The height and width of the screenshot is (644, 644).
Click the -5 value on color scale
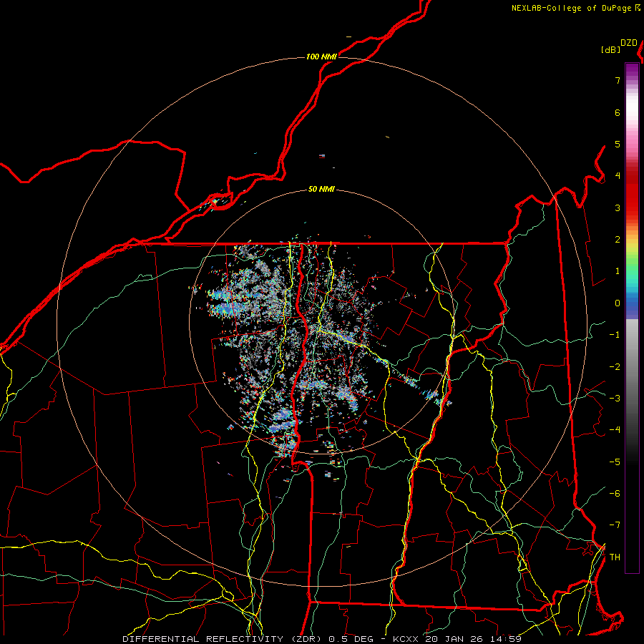pyautogui.click(x=615, y=462)
